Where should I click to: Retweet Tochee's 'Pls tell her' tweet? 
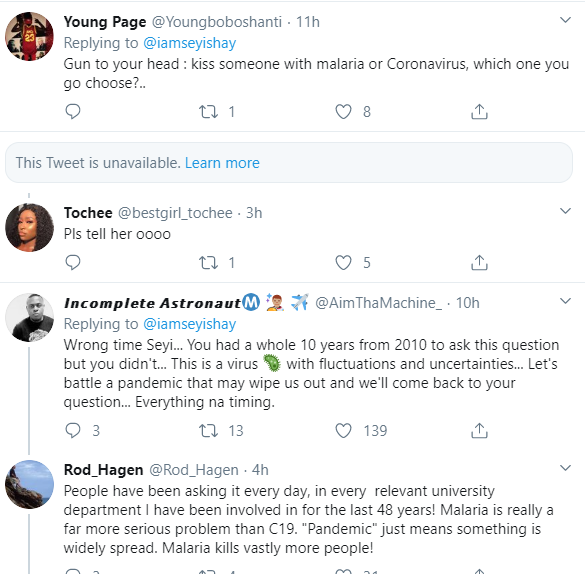coord(208,263)
